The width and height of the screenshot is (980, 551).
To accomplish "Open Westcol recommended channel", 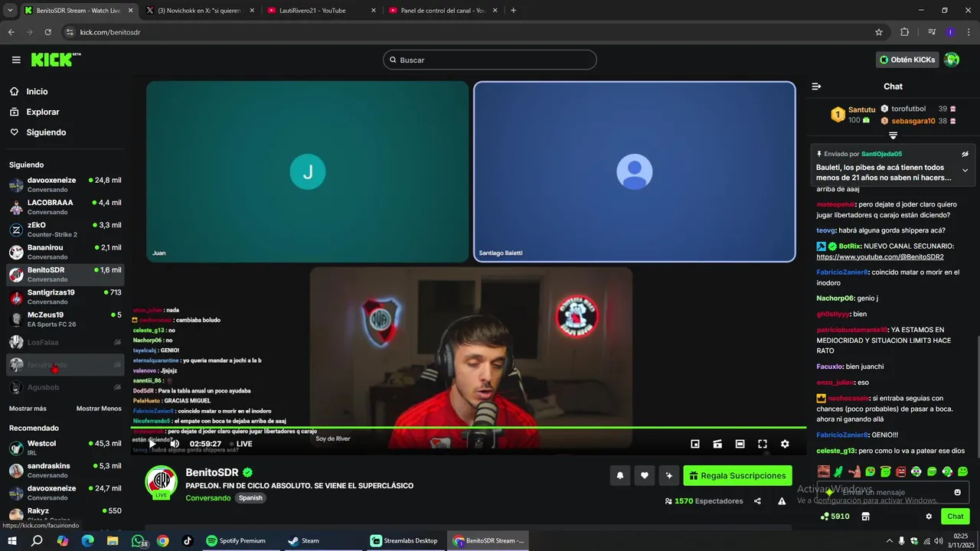I will click(x=65, y=448).
